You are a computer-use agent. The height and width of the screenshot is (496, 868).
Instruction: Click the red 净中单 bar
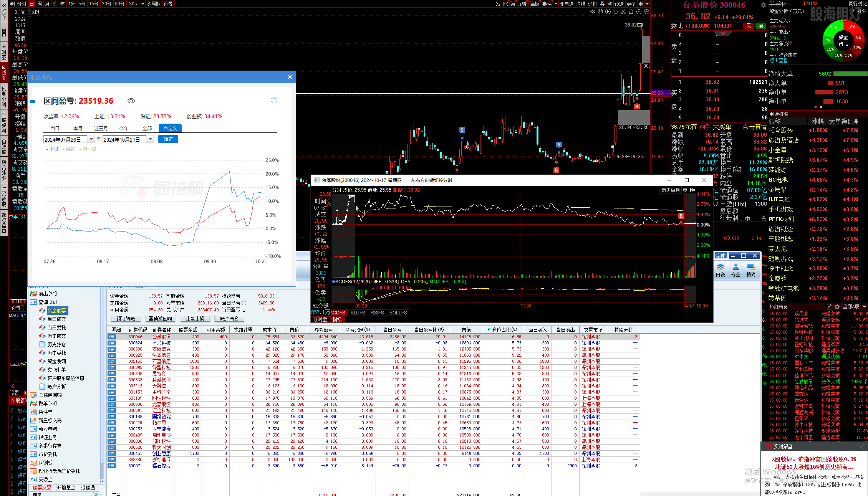[x=824, y=92]
